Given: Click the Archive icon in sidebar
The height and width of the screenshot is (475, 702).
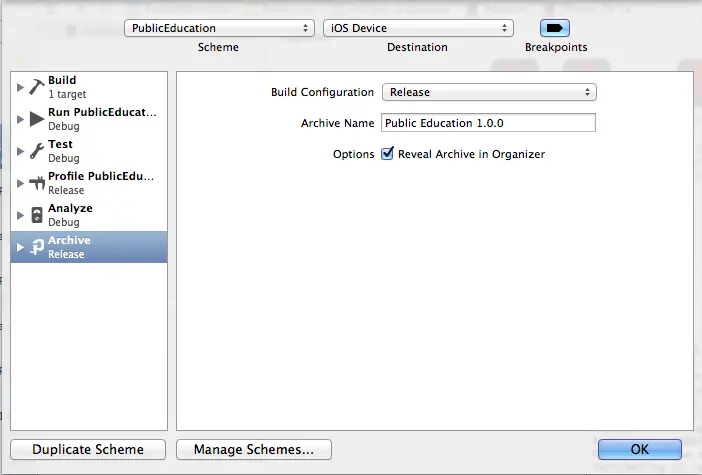Looking at the screenshot, I should (37, 247).
